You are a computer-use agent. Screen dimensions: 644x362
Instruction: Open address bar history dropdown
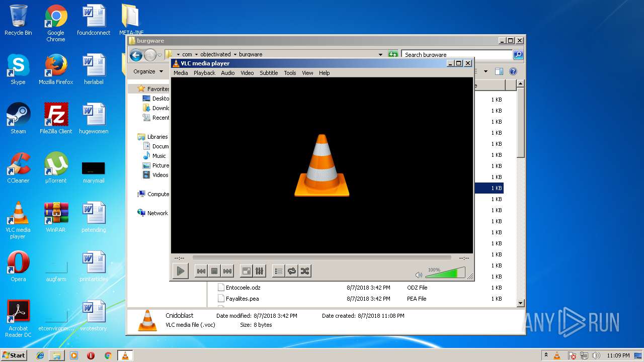[380, 54]
